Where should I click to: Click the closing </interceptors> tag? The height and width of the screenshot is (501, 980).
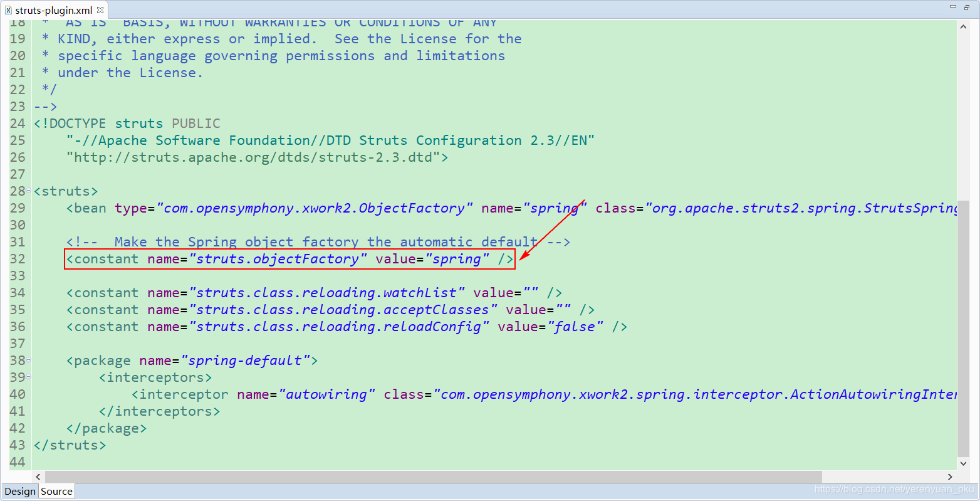coord(159,411)
